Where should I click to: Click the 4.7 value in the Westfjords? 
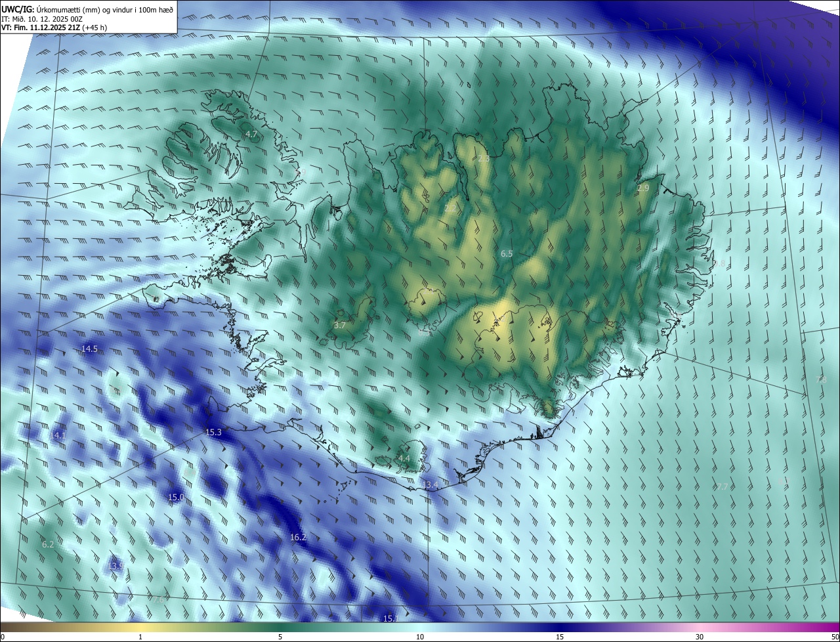(251, 135)
